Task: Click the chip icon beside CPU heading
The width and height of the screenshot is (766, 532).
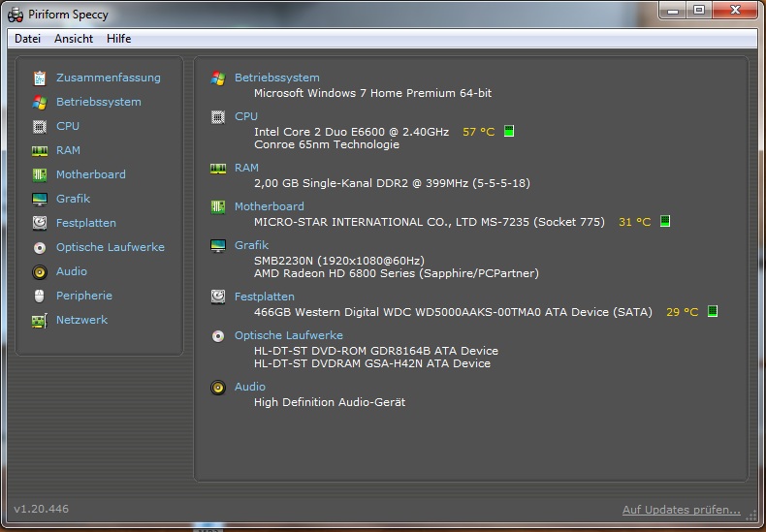Action: (x=218, y=117)
